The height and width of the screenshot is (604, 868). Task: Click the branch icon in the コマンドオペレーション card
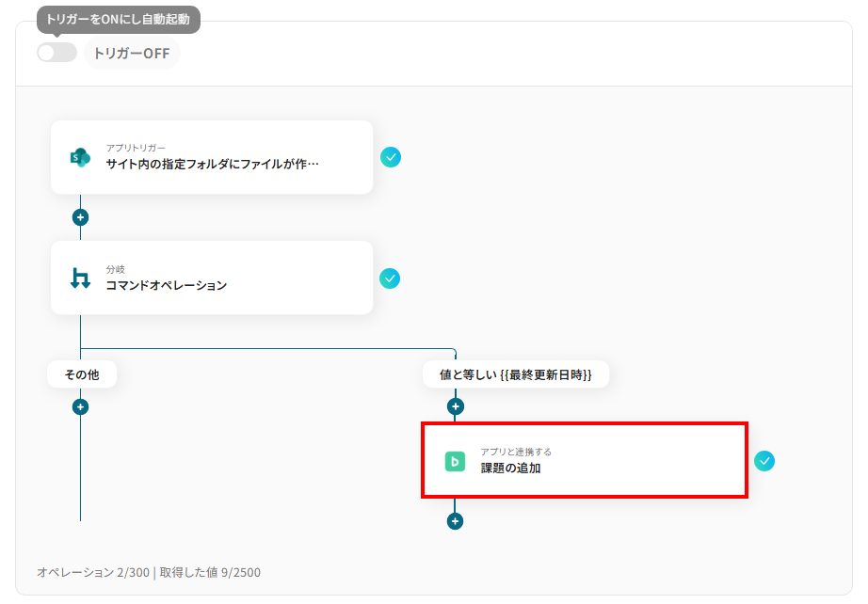[80, 278]
